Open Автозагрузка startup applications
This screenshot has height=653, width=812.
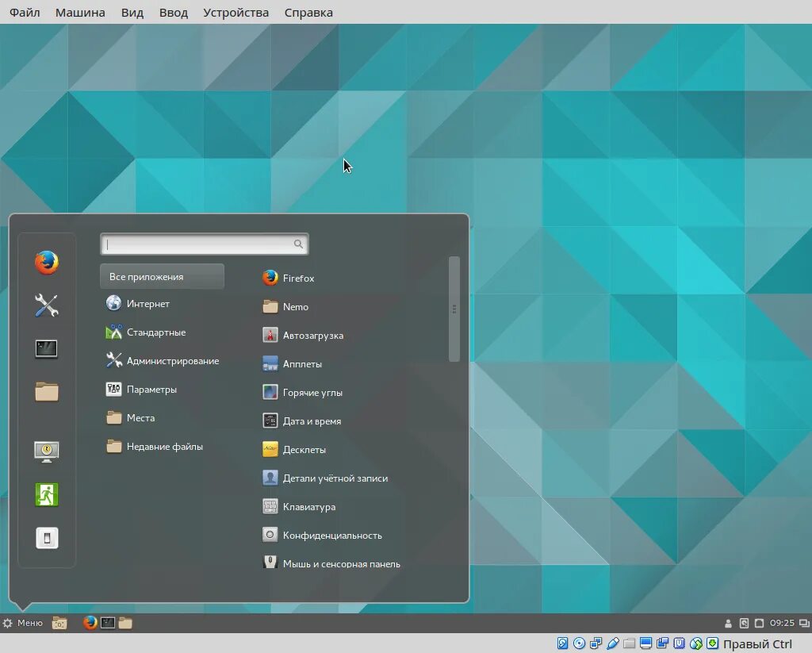click(x=303, y=336)
